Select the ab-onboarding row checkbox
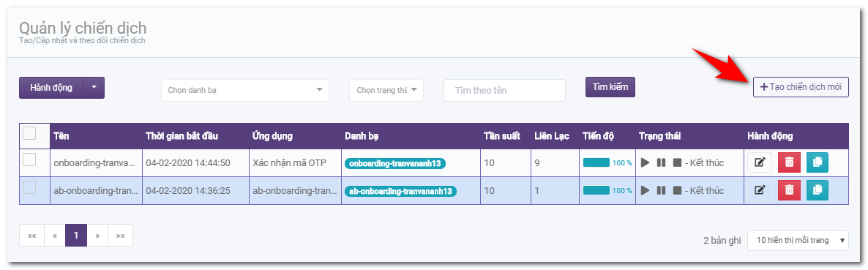Screen dimensions: 868x270 coord(29,187)
